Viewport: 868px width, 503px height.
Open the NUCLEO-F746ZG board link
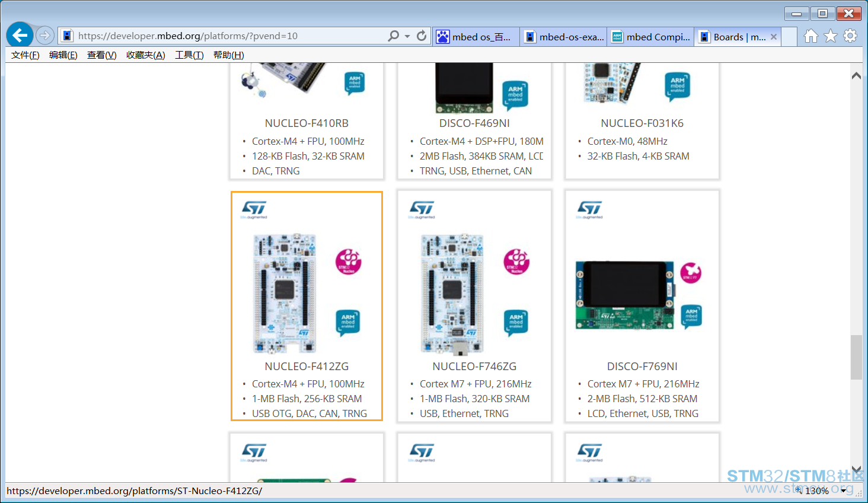tap(474, 367)
